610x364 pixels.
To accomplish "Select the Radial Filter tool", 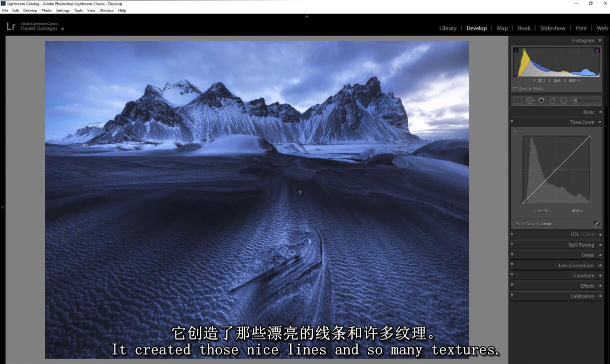I will [x=564, y=100].
